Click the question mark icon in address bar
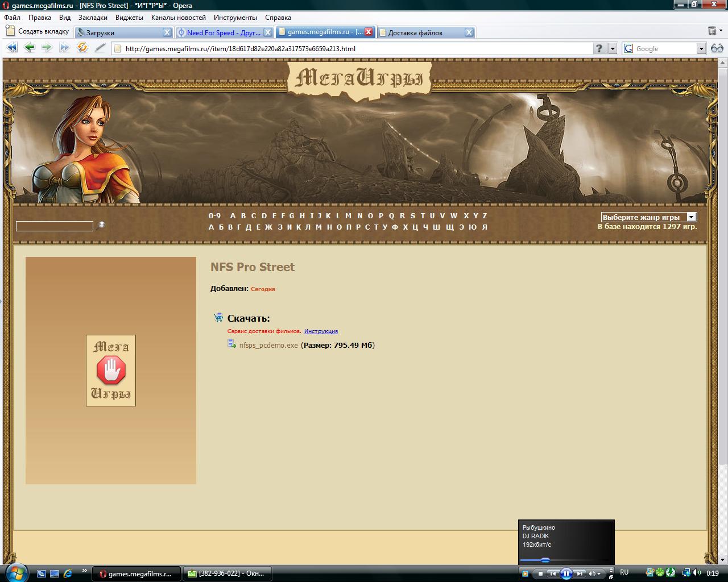Image resolution: width=728 pixels, height=582 pixels. coord(599,48)
